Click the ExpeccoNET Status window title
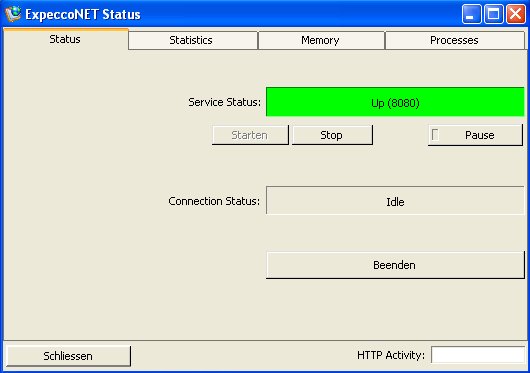Image resolution: width=530 pixels, height=373 pixels. tap(83, 15)
